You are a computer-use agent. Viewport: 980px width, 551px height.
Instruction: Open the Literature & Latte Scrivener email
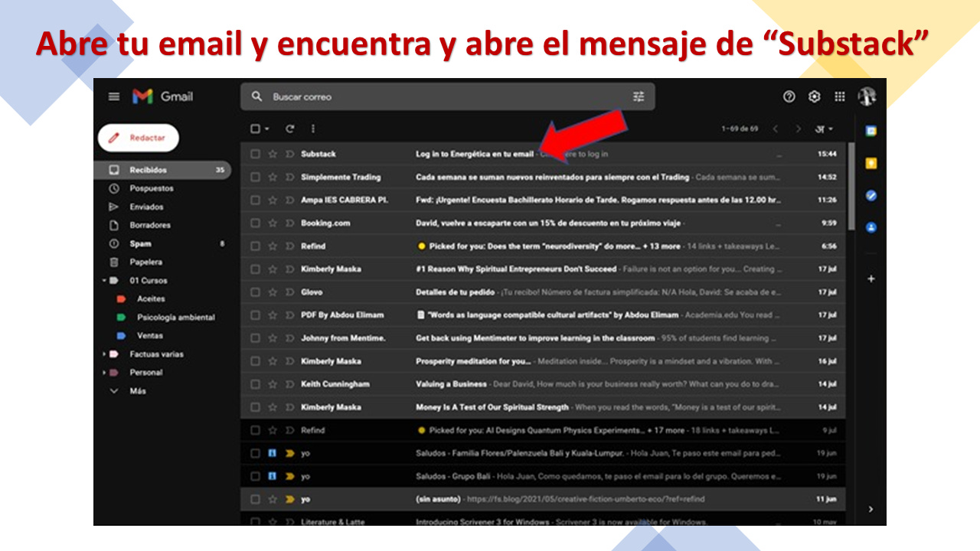click(x=543, y=520)
